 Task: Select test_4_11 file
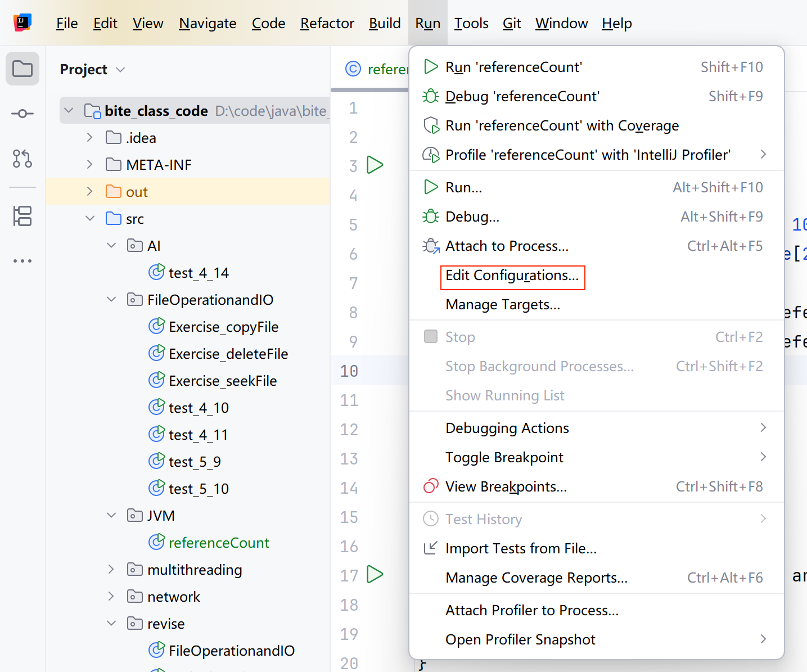(x=198, y=435)
